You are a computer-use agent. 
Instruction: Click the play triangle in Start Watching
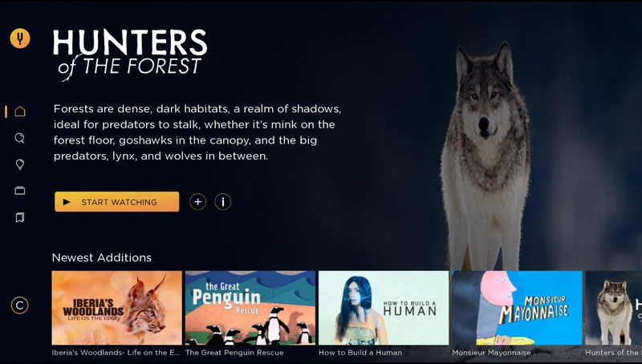click(x=67, y=201)
